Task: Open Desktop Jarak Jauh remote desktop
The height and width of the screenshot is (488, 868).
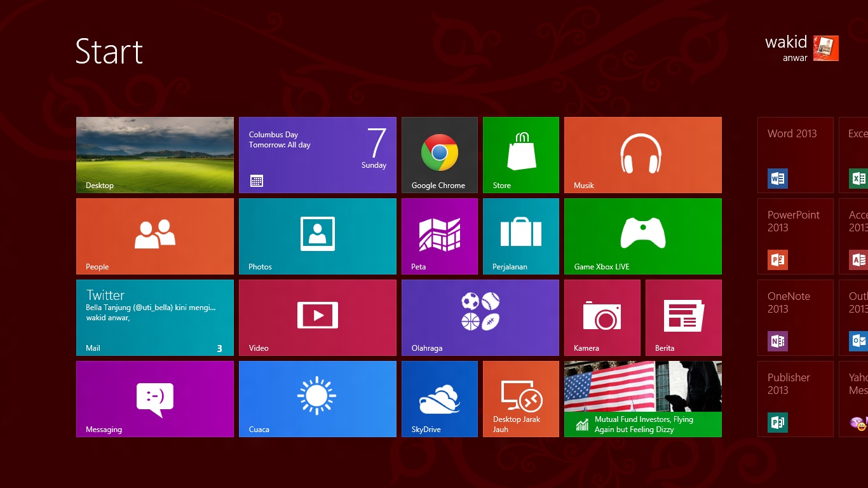Action: click(520, 398)
